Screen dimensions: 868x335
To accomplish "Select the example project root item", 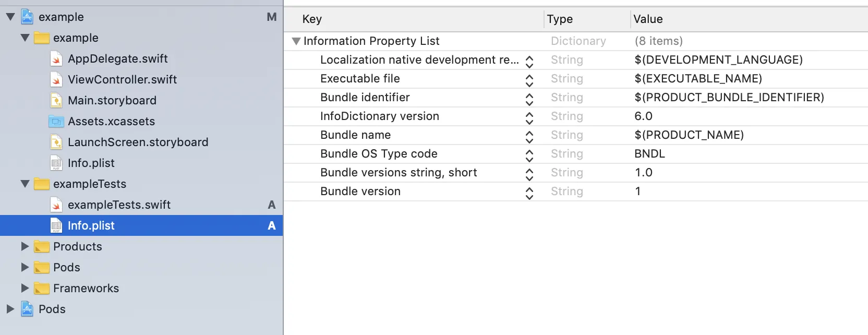I will [x=61, y=17].
